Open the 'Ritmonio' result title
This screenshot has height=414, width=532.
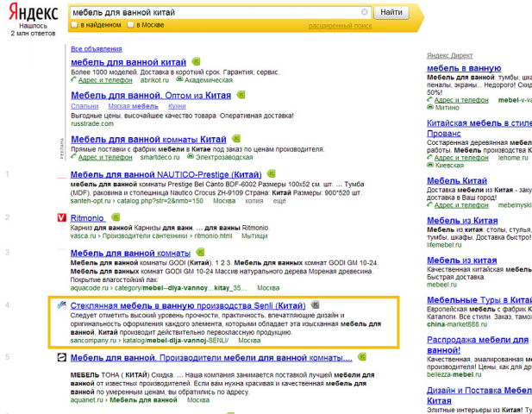[x=87, y=218]
